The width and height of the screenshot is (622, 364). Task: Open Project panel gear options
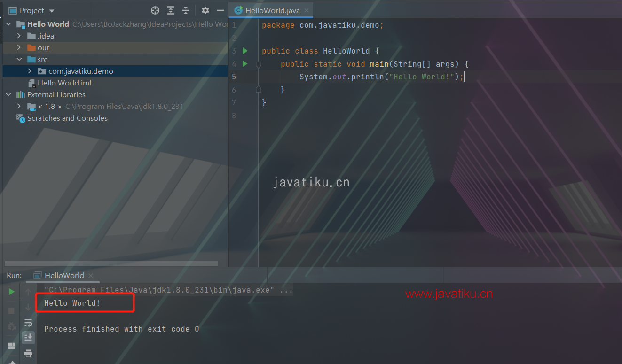(x=205, y=10)
